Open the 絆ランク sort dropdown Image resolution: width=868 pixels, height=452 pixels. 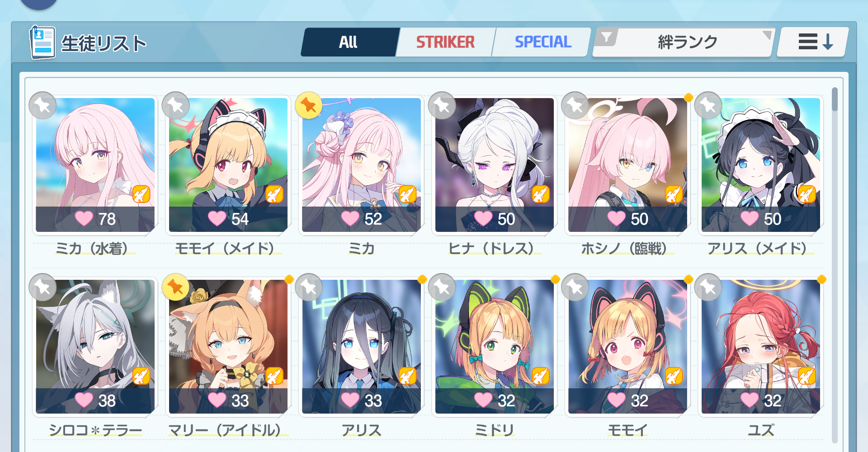click(684, 42)
